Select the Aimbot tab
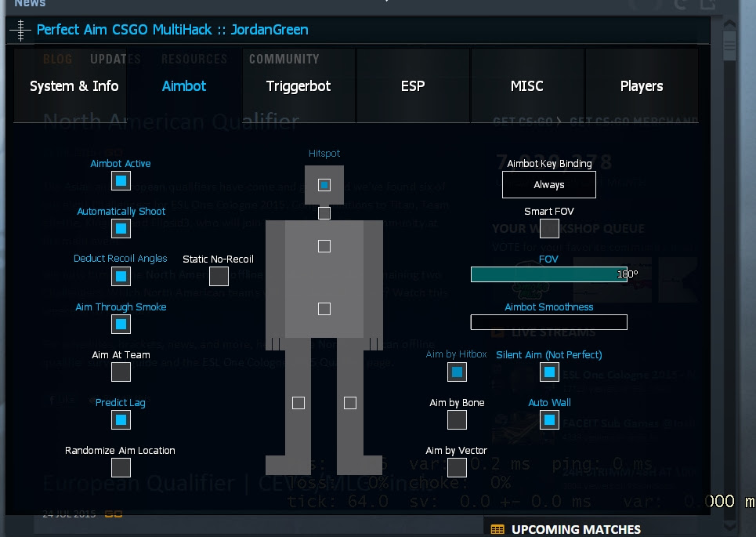The width and height of the screenshot is (756, 537). click(x=184, y=86)
